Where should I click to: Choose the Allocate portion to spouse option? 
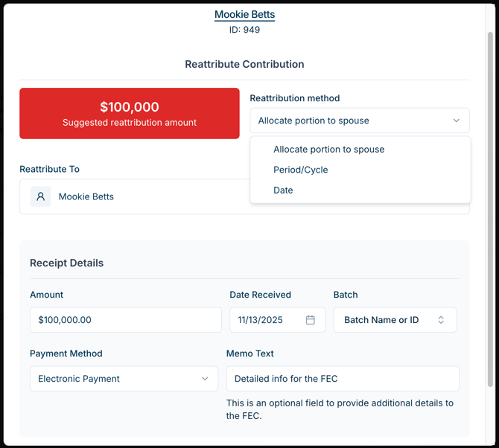(x=328, y=150)
